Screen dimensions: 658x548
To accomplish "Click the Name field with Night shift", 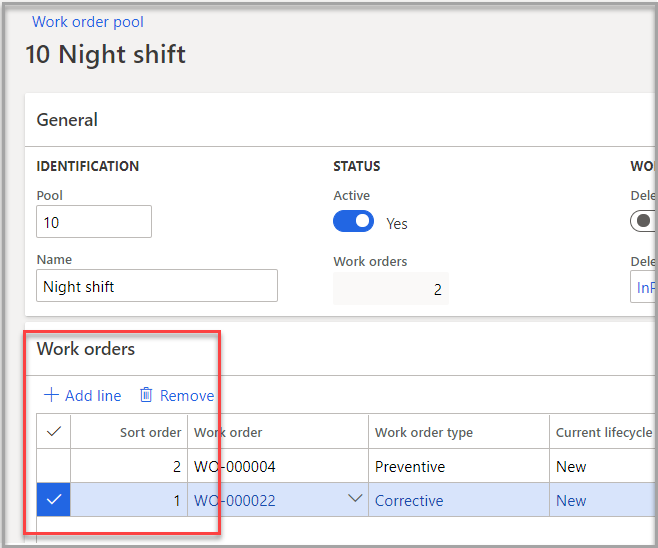I will pyautogui.click(x=157, y=286).
